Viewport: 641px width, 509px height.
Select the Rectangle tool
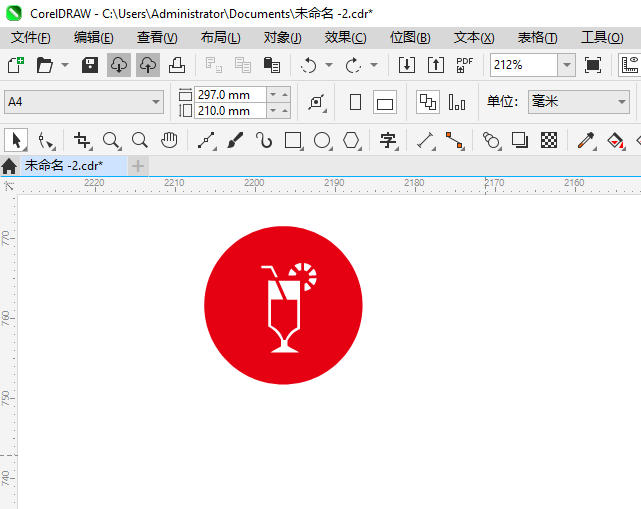[x=294, y=141]
